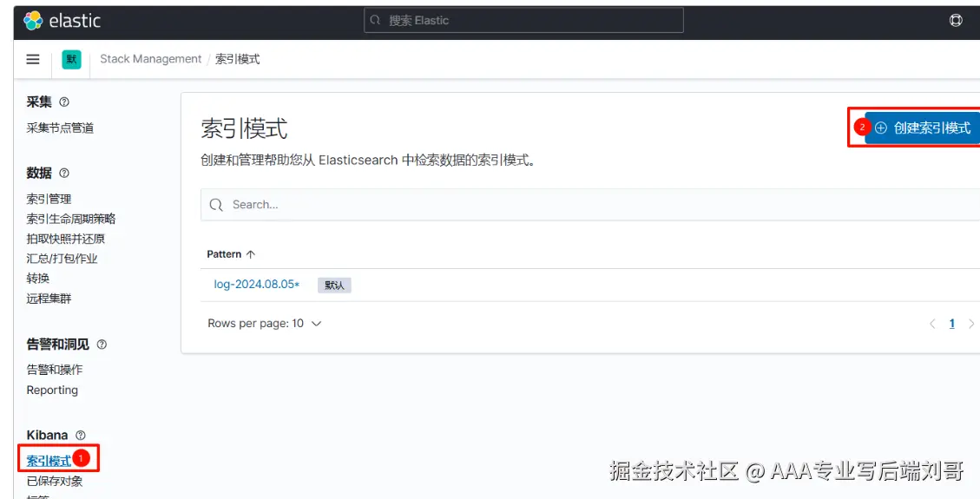Sort by the Pattern column arrow
The width and height of the screenshot is (980, 499).
[251, 254]
